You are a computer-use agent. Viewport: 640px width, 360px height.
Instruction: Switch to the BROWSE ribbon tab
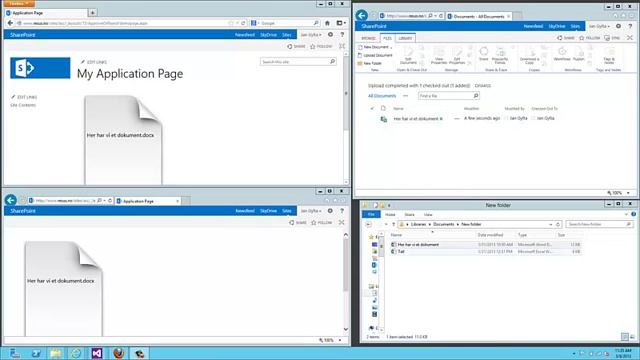[368, 38]
